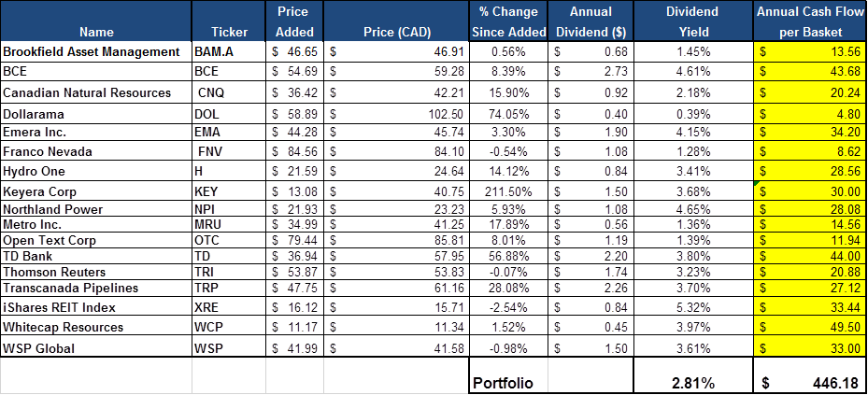Click the TRI ticker cell
The image size is (868, 395).
tap(229, 272)
